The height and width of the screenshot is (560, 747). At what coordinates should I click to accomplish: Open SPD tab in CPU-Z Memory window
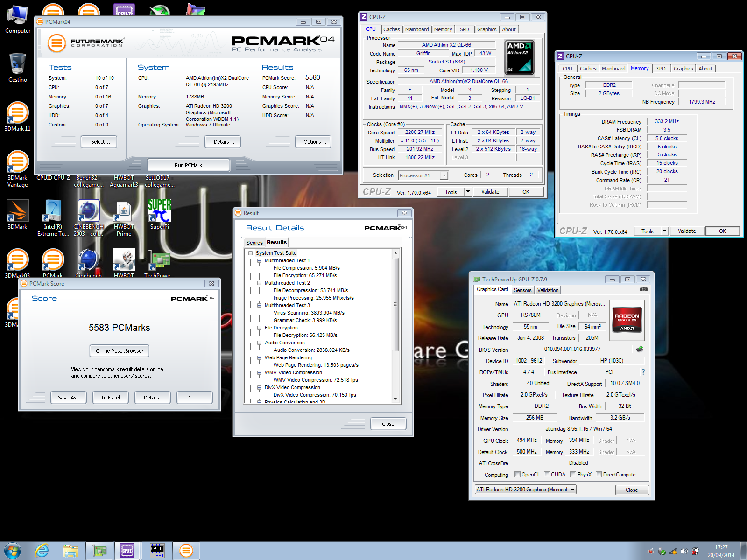click(x=661, y=69)
